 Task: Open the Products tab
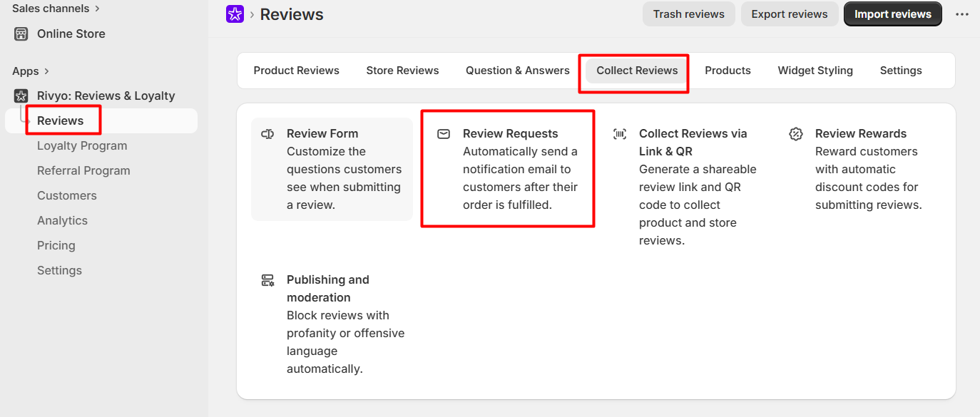(x=728, y=71)
